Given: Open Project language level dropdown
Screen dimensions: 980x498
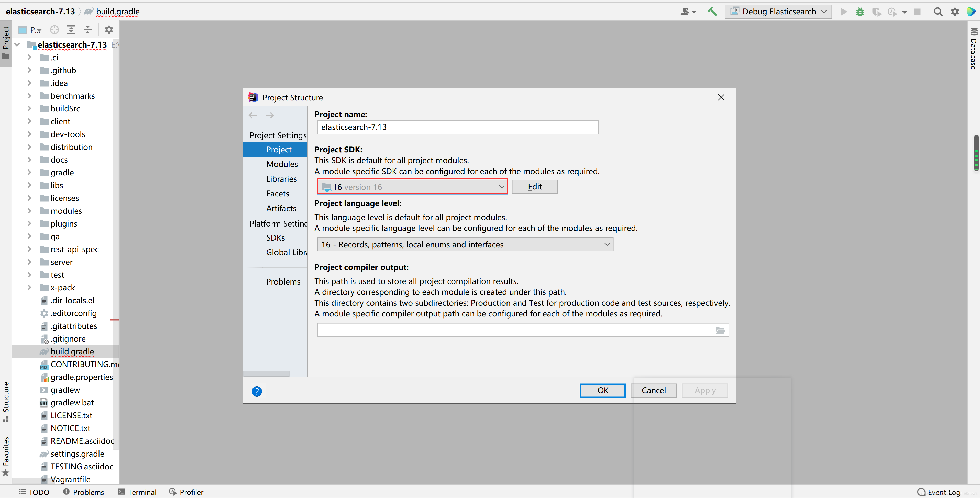Looking at the screenshot, I should (x=465, y=244).
